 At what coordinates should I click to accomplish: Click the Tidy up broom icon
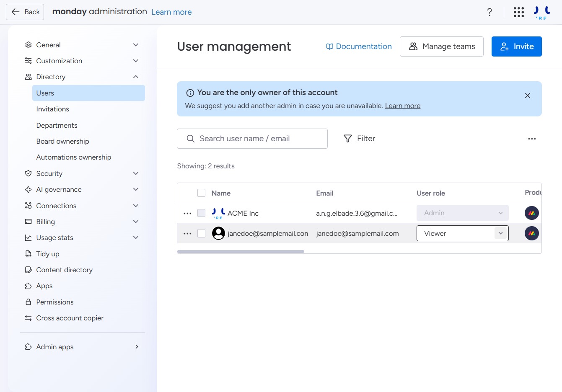click(28, 254)
